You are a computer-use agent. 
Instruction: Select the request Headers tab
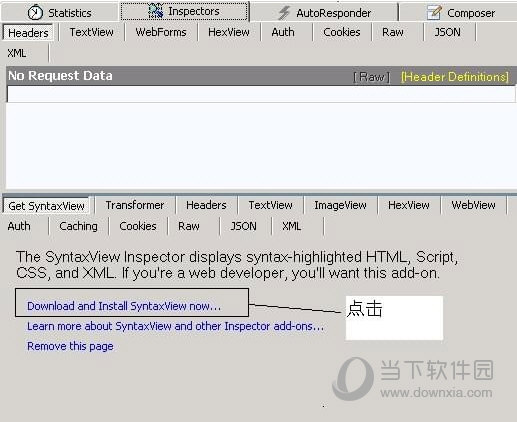point(28,33)
